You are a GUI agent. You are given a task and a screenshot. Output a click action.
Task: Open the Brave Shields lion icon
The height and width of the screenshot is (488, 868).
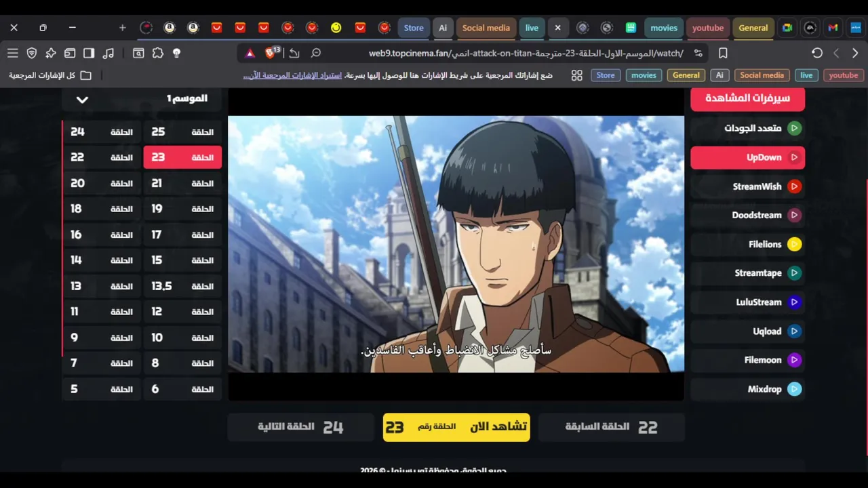(271, 53)
